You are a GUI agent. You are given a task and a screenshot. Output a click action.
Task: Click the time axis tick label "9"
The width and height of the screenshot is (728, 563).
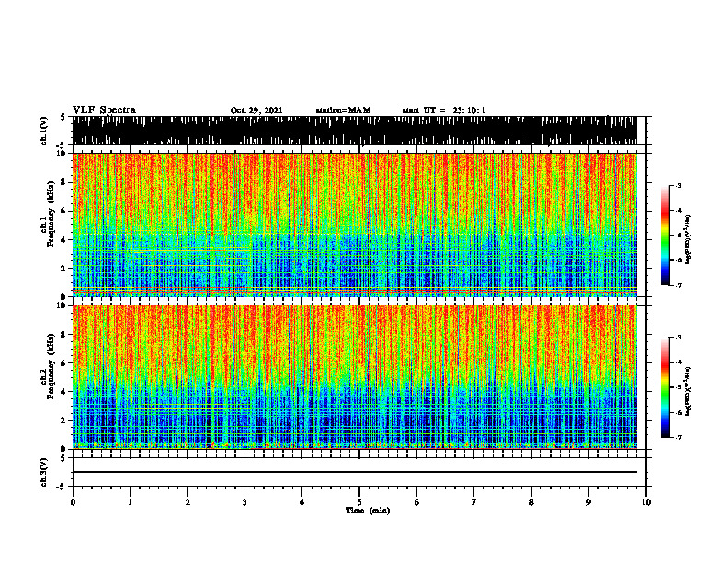[588, 502]
